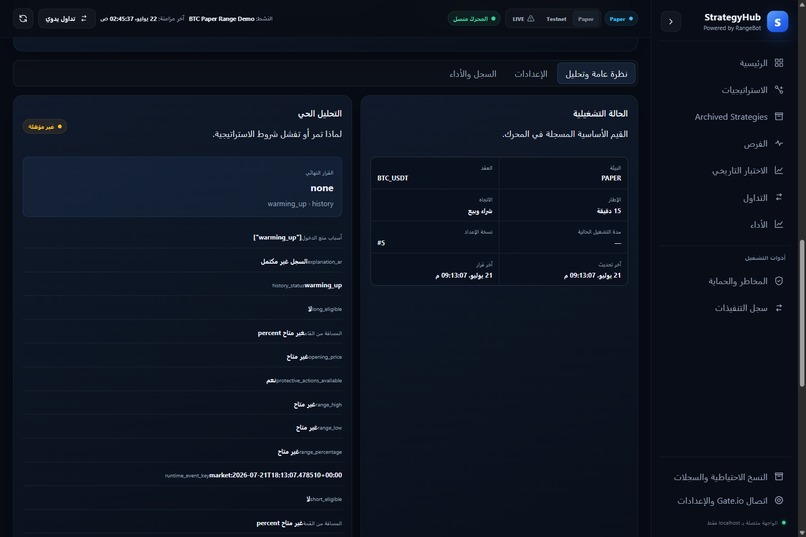The width and height of the screenshot is (806, 537).
Task: Select LIVE mode in mode switcher
Action: (x=523, y=19)
